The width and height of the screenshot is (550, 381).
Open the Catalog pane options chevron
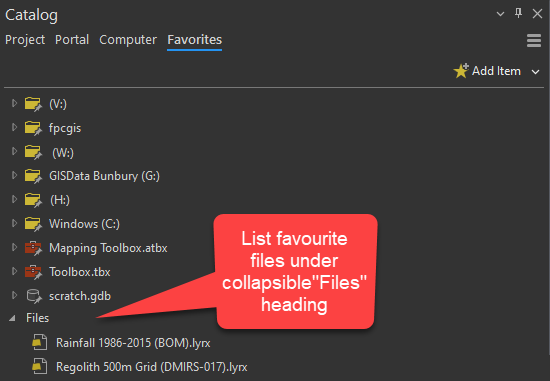pyautogui.click(x=500, y=14)
